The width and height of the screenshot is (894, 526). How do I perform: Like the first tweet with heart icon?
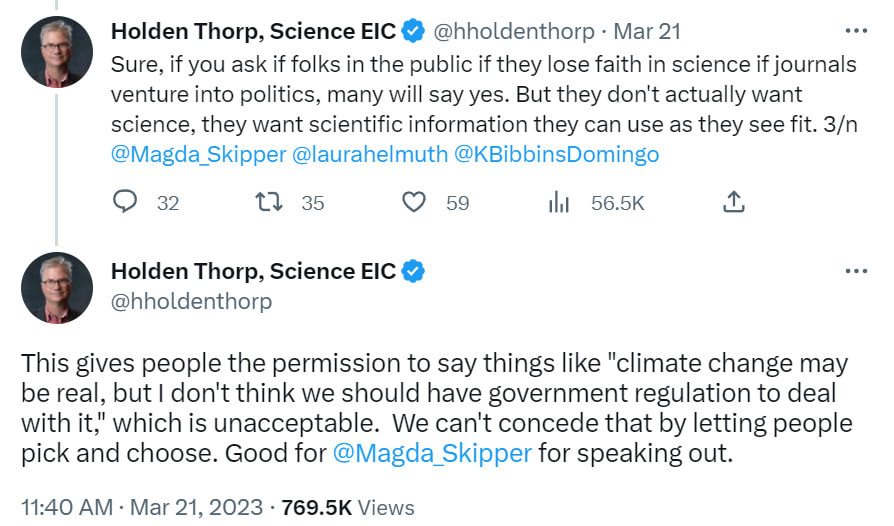pos(414,203)
